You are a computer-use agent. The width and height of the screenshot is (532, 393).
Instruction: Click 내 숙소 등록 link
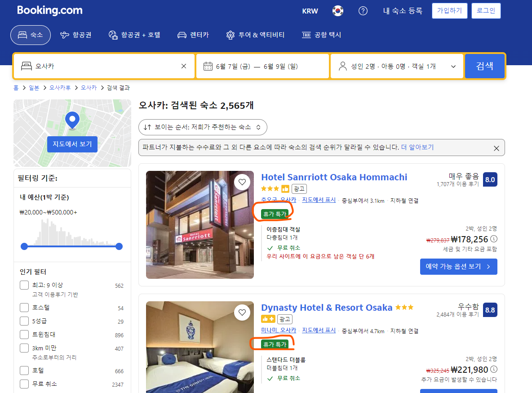click(x=403, y=11)
